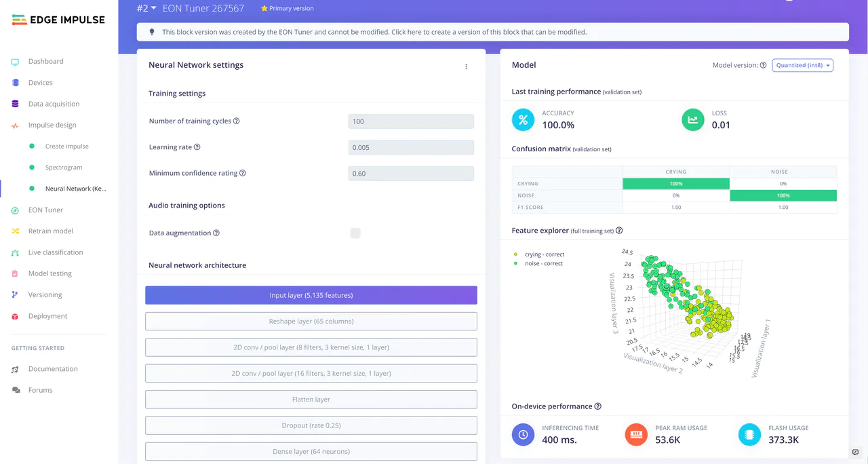Click help icon beside Data augmentation

pyautogui.click(x=216, y=233)
